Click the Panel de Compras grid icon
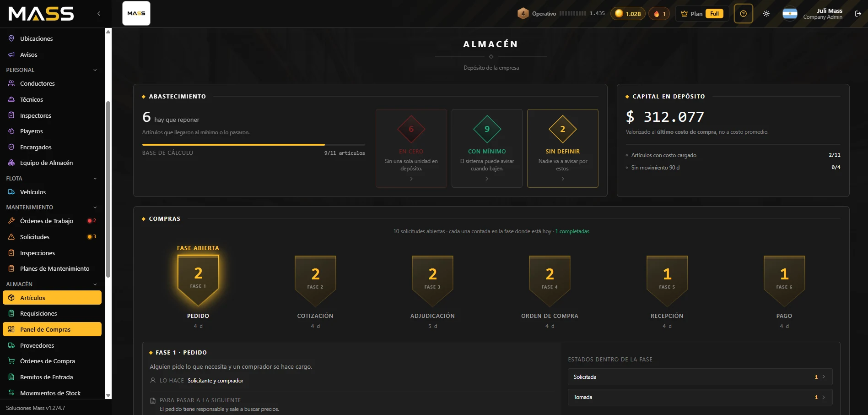The height and width of the screenshot is (415, 868). point(11,329)
